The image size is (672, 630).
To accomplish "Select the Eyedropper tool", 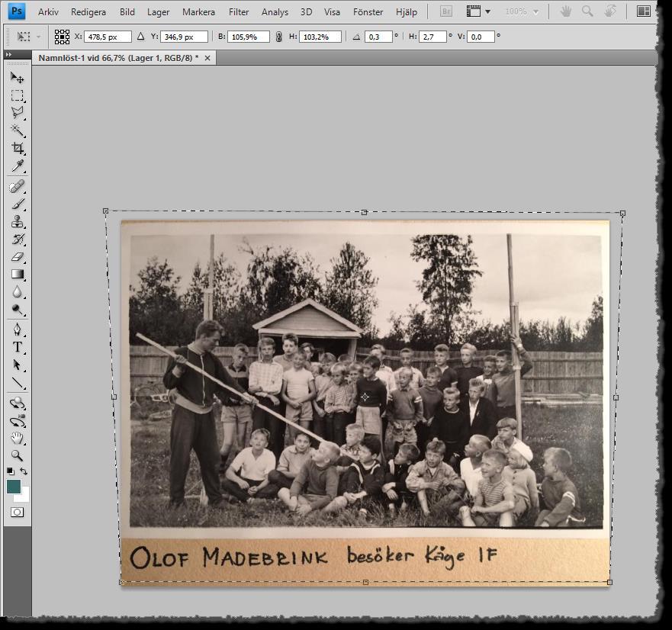I will pyautogui.click(x=17, y=166).
